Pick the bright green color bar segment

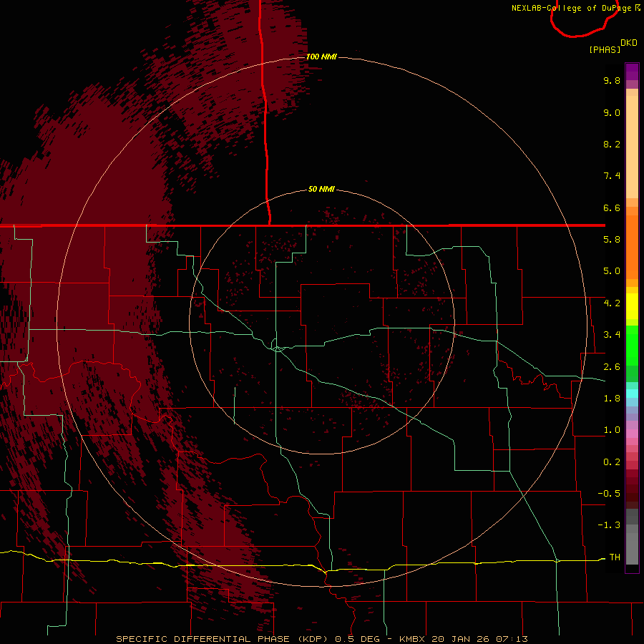(x=632, y=345)
